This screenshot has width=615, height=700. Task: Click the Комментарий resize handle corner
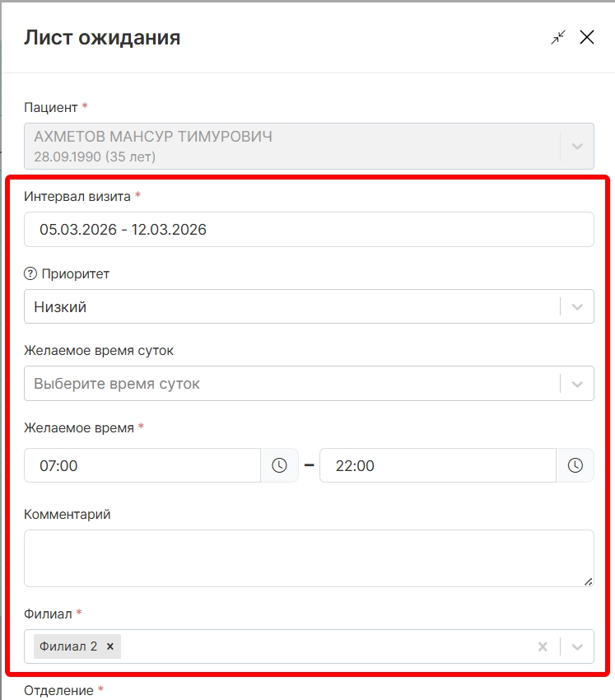point(589,581)
